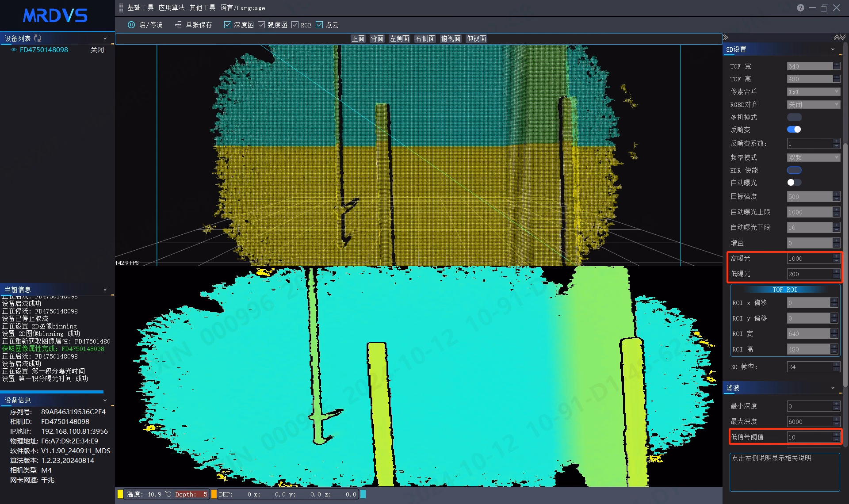
Task: Collapse the 滤波 section
Action: [833, 388]
